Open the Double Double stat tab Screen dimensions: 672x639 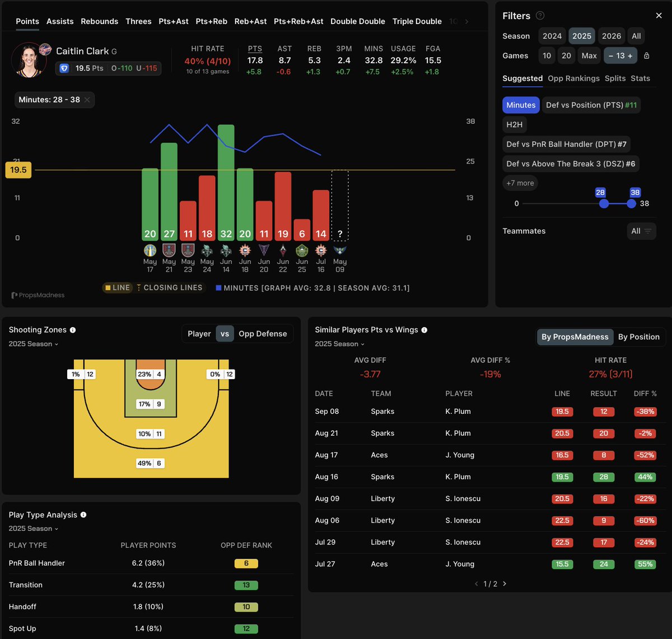(358, 21)
